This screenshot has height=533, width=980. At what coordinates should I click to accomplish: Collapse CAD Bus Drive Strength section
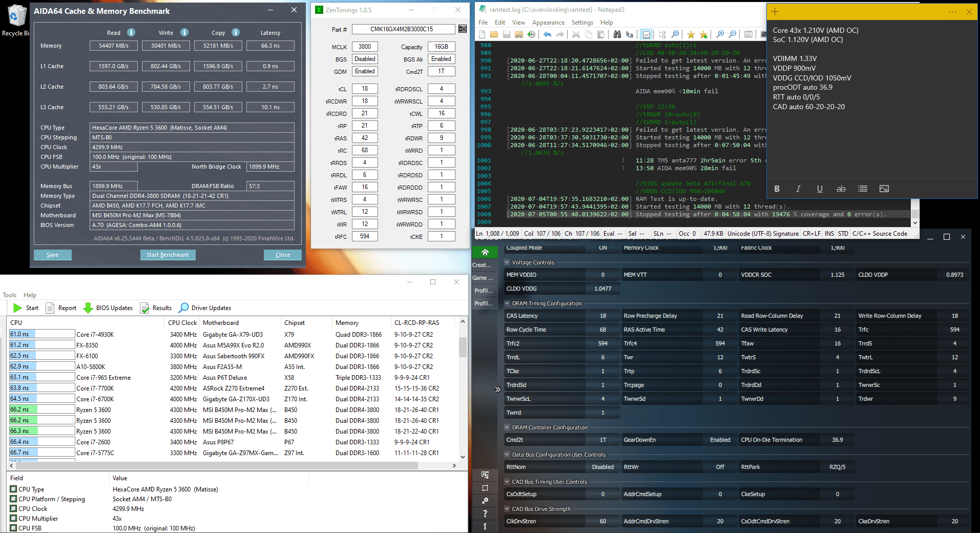pos(507,509)
